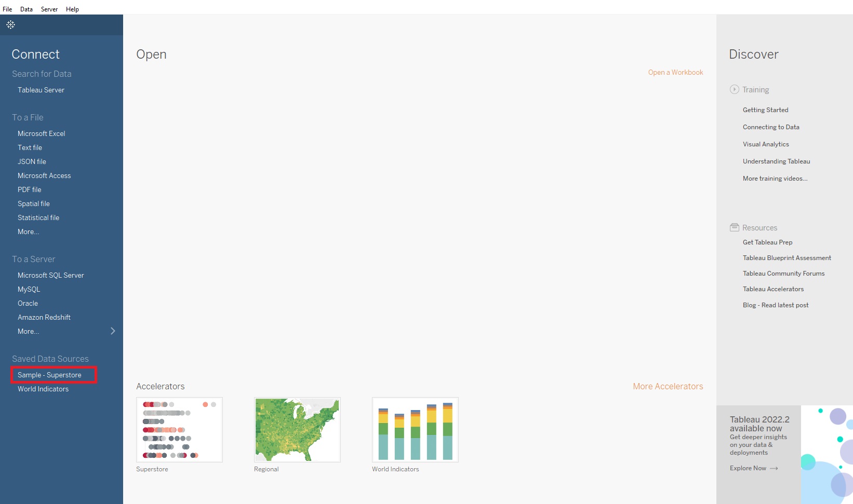Open the Superstore accelerator thumbnail
This screenshot has width=853, height=504.
coord(179,430)
